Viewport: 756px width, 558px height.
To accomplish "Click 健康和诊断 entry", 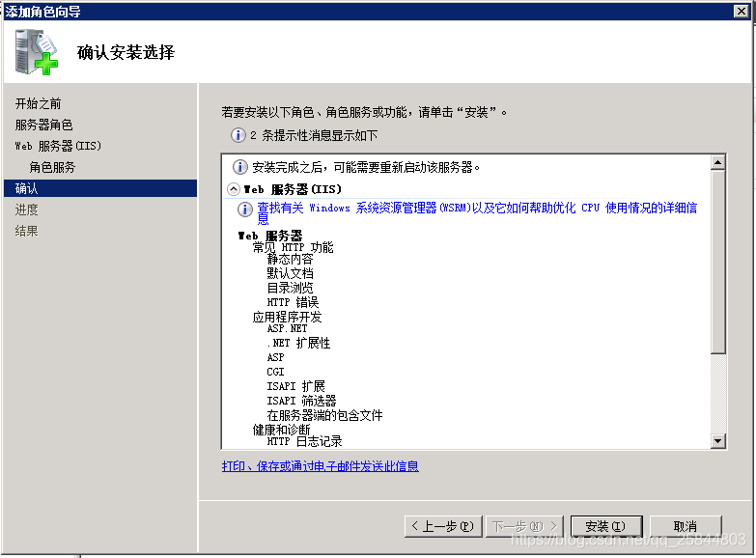I will [x=282, y=430].
